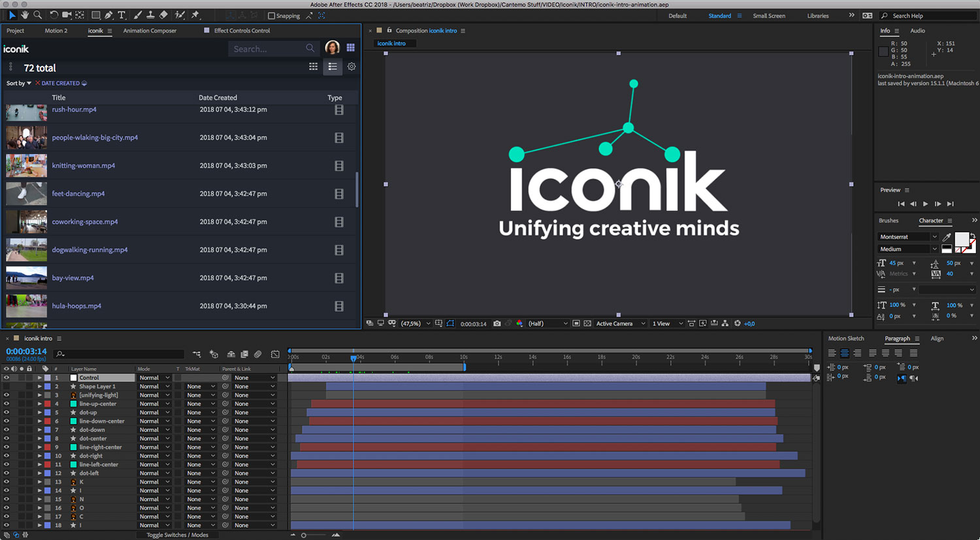Select the Pen tool
This screenshot has height=540, width=980.
click(108, 15)
